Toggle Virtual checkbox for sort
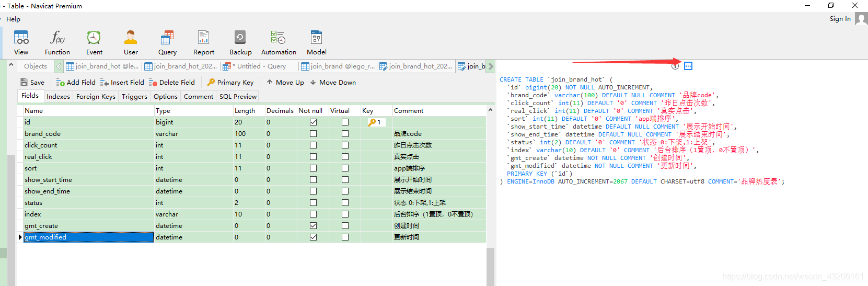Viewport: 868px width, 286px height. [345, 168]
